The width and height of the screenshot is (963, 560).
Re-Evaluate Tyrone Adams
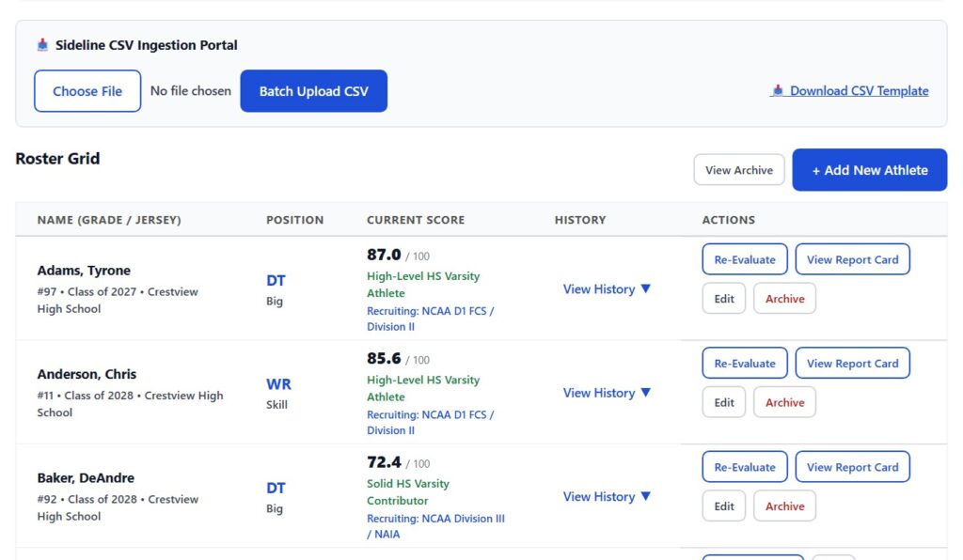pos(745,259)
